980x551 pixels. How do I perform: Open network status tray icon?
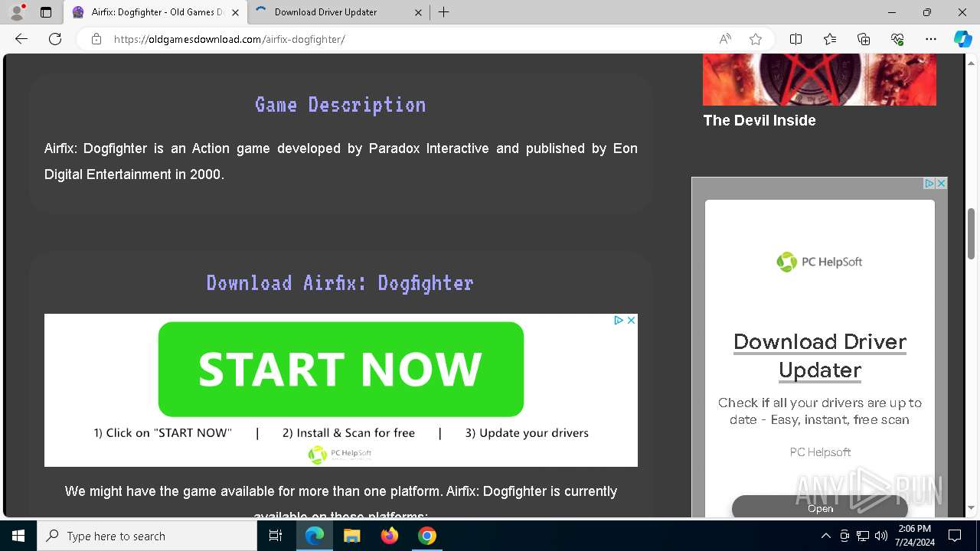(863, 536)
